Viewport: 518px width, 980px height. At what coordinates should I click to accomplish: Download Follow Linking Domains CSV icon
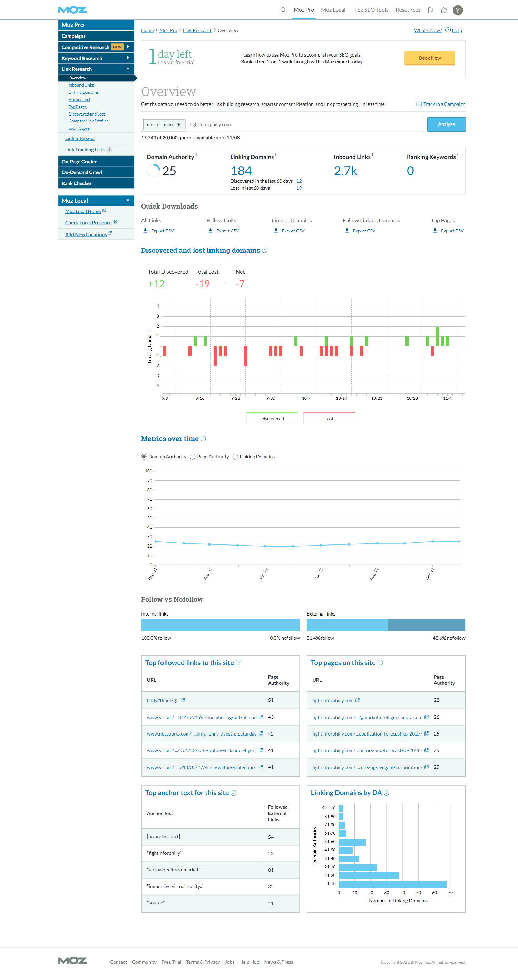click(347, 231)
